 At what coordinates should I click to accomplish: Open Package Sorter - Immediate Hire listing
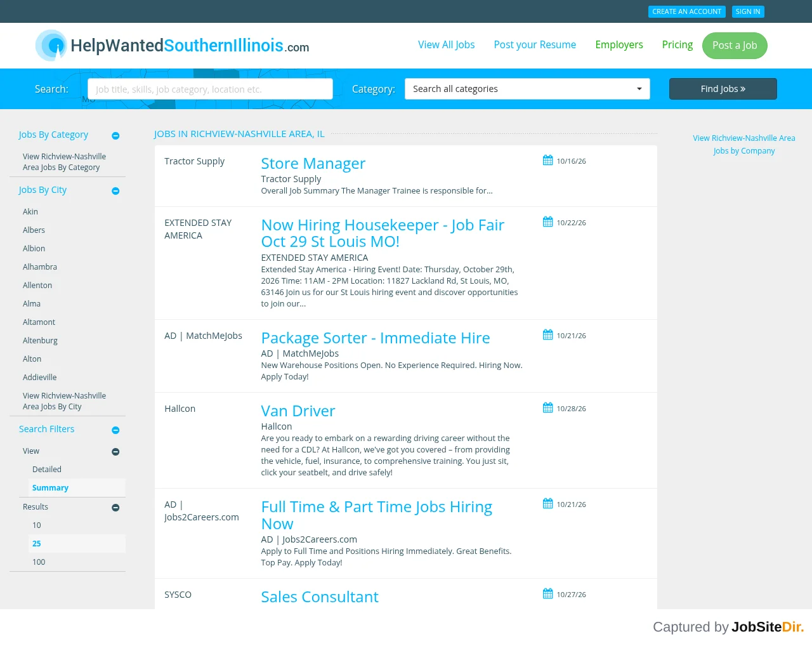tap(376, 338)
